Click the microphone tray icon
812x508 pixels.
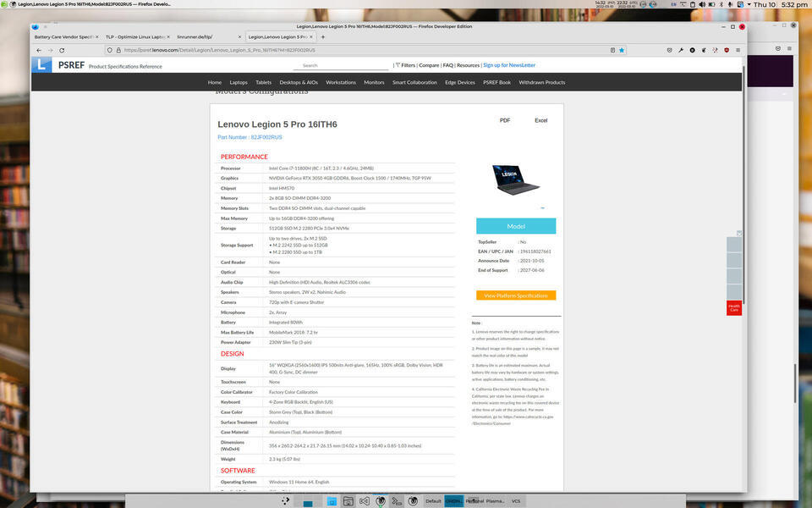(730, 4)
